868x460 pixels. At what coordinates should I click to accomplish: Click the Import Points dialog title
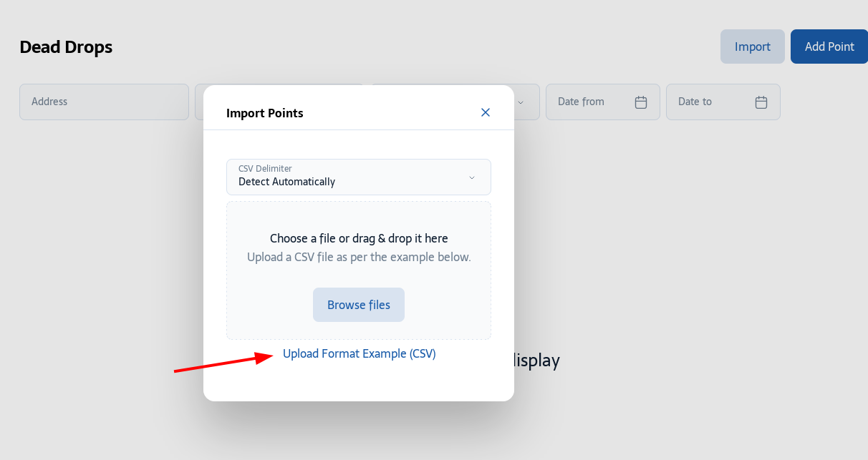265,113
